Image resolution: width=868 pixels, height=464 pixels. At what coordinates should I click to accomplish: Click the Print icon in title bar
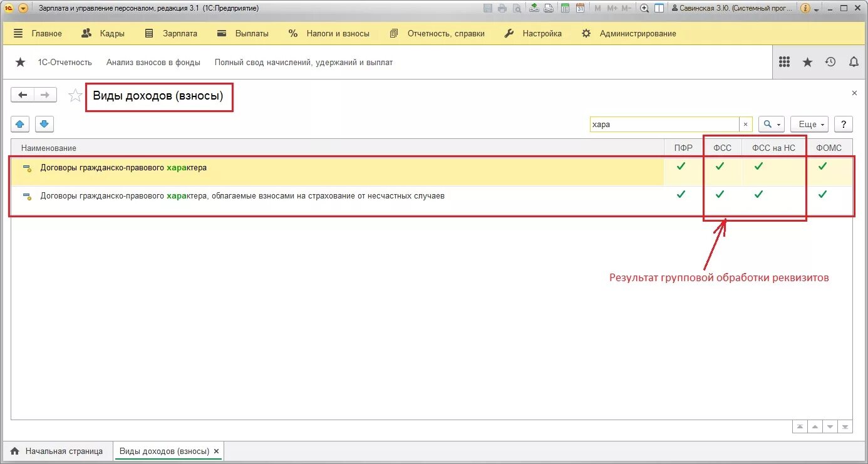coord(502,8)
